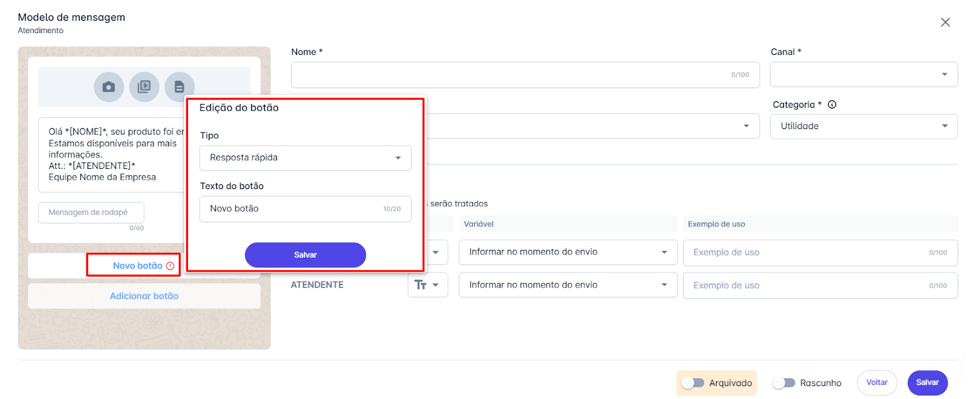
Task: Click the Voltar button
Action: (876, 382)
